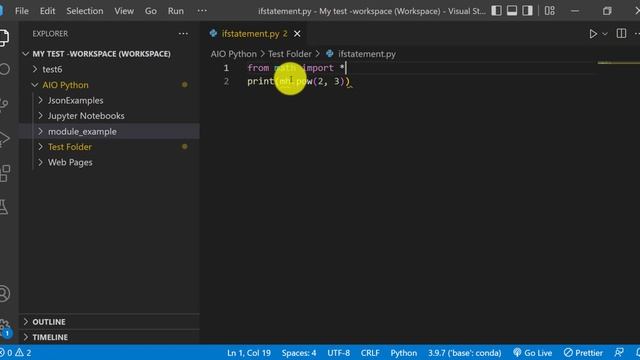Image resolution: width=640 pixels, height=360 pixels.
Task: Click line 1 code 'from math import *'
Action: pos(296,68)
